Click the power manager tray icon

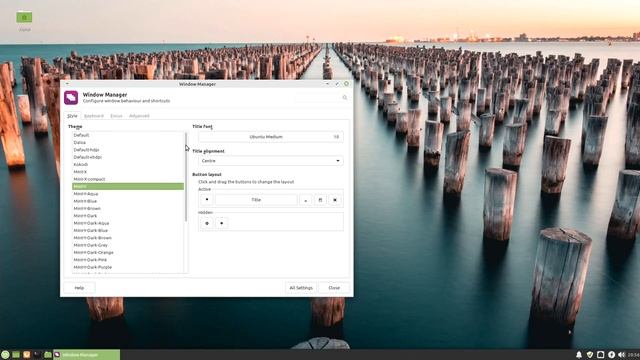click(x=611, y=355)
